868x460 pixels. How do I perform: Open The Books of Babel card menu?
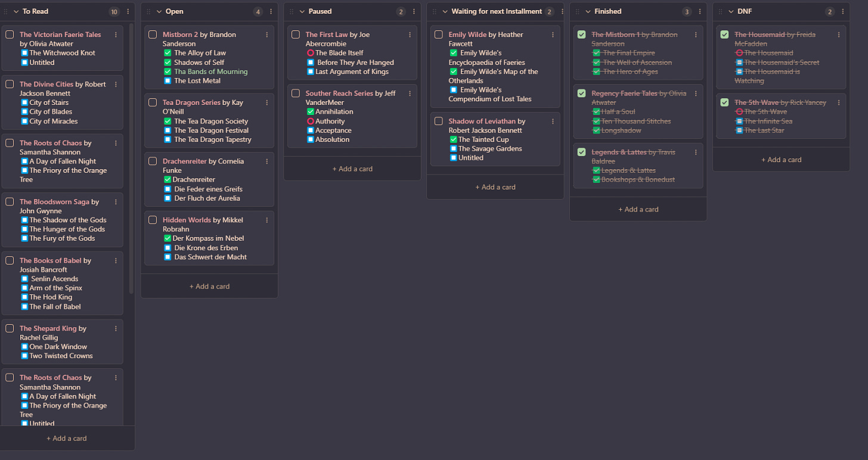point(116,261)
